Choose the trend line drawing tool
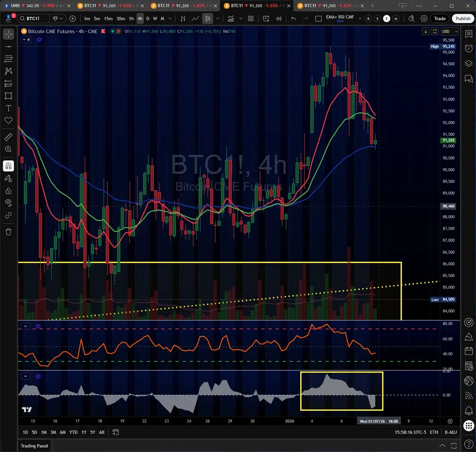The image size is (476, 452). 8,47
